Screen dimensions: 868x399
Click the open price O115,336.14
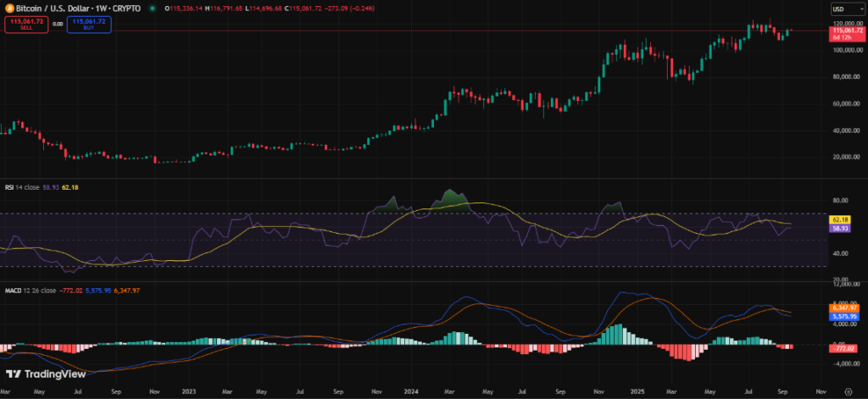click(x=183, y=8)
